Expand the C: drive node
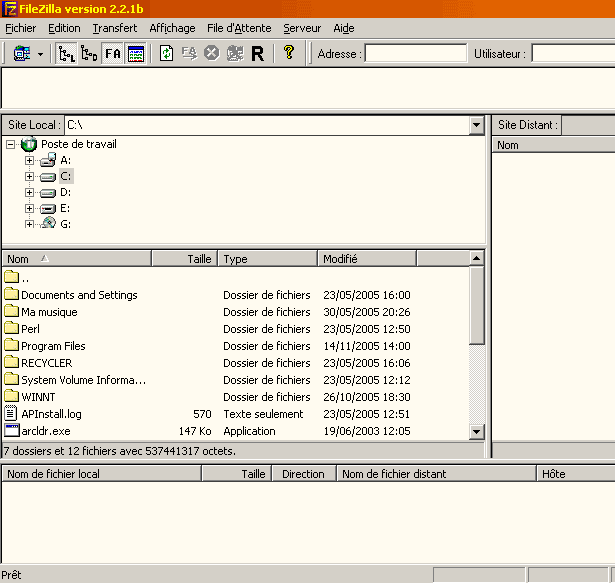This screenshot has width=615, height=583. (29, 177)
